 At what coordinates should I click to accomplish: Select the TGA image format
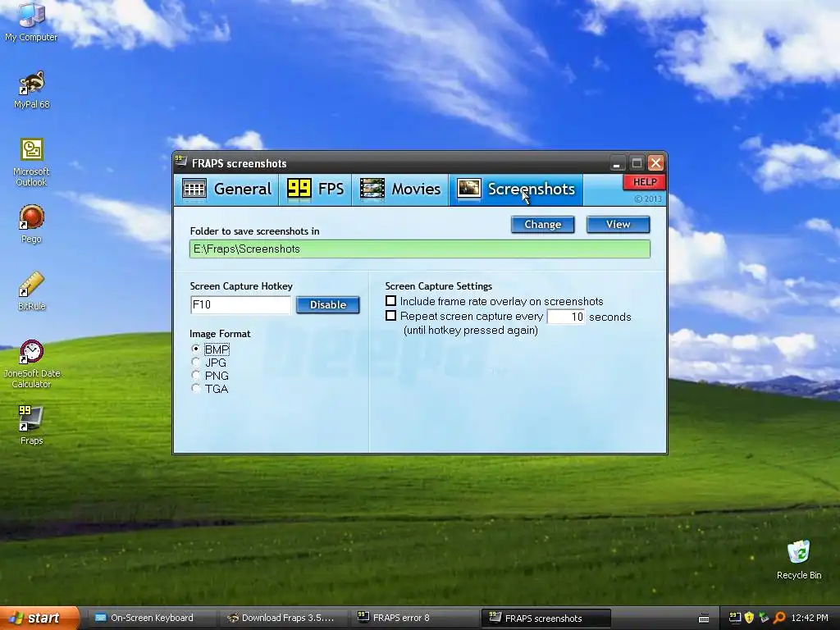click(x=195, y=388)
